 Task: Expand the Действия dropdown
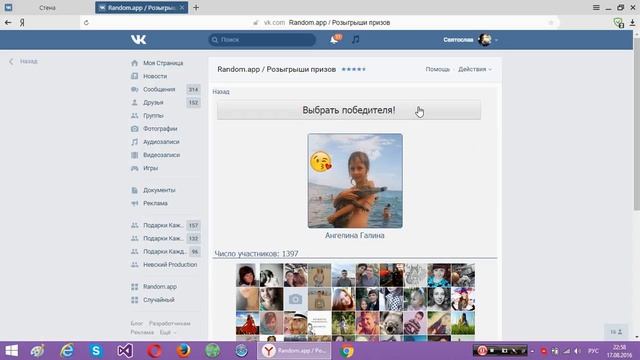pyautogui.click(x=475, y=69)
